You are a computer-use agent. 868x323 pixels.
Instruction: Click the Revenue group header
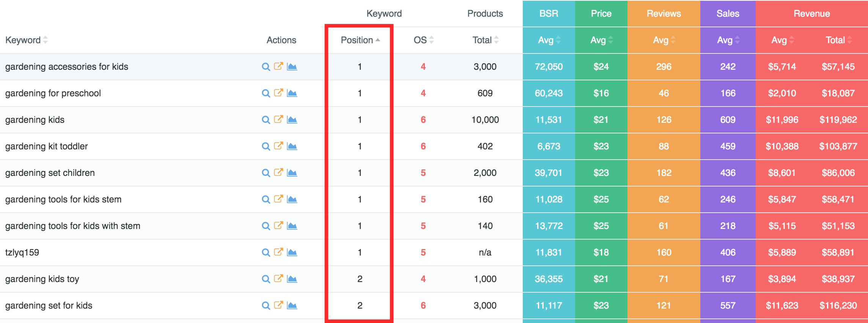pyautogui.click(x=812, y=14)
